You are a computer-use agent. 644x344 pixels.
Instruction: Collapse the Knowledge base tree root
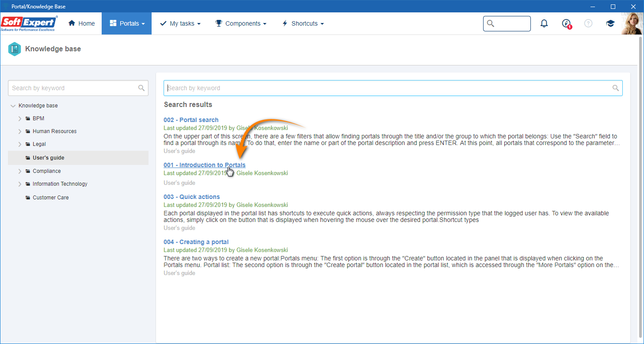point(13,106)
